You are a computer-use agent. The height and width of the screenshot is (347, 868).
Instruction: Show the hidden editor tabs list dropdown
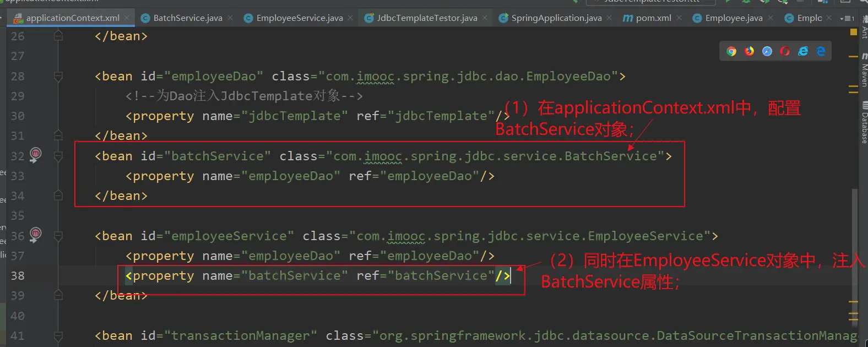click(848, 18)
